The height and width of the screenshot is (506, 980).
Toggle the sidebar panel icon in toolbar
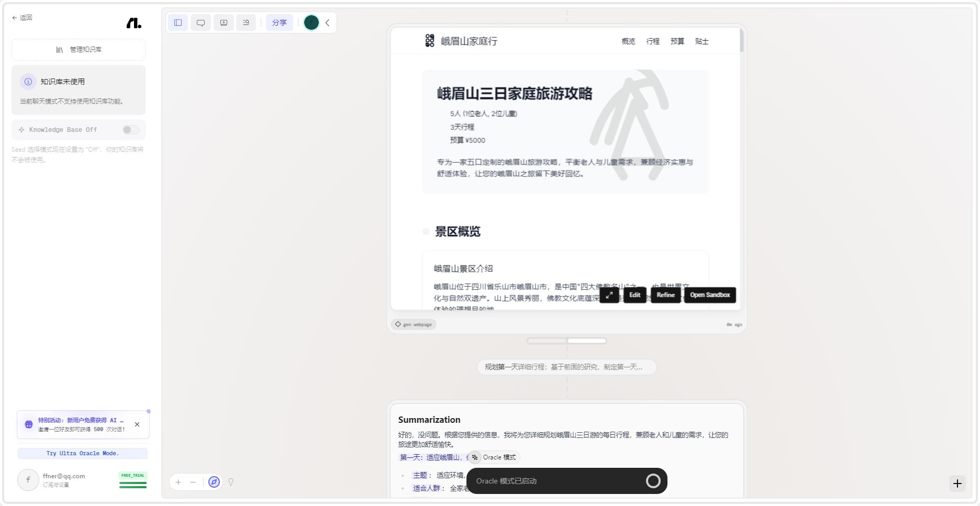tap(178, 23)
